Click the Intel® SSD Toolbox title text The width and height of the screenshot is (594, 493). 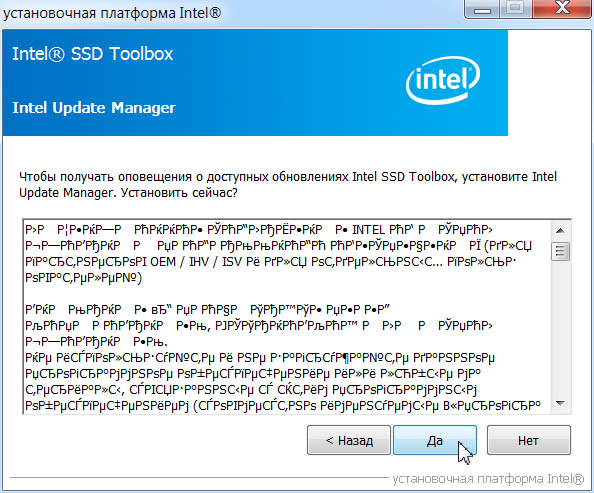[x=93, y=54]
